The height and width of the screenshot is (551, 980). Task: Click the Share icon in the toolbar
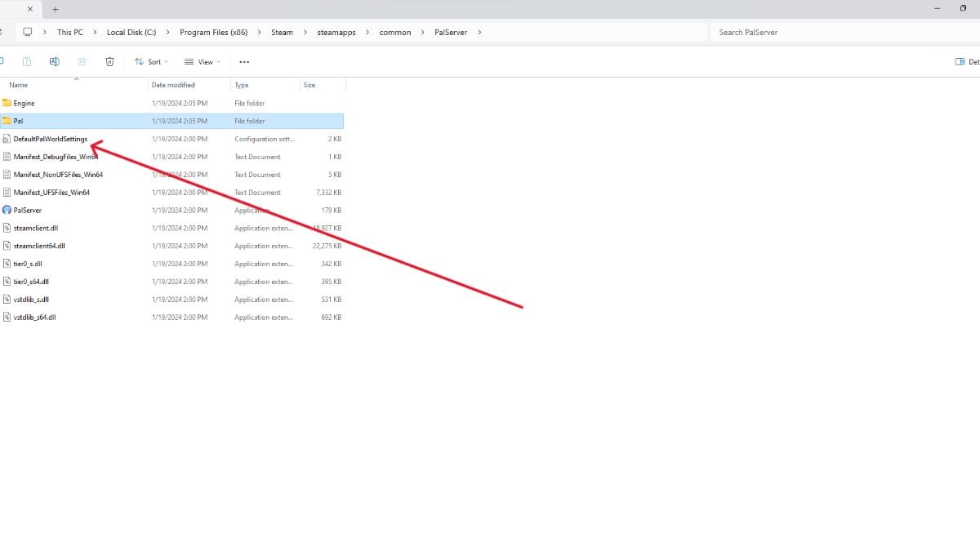click(x=82, y=61)
